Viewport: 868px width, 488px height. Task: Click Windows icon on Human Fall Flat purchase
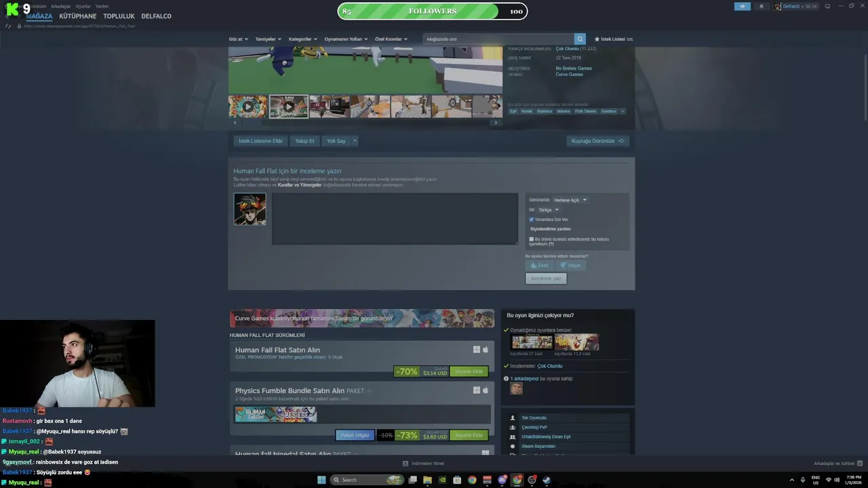tap(477, 350)
